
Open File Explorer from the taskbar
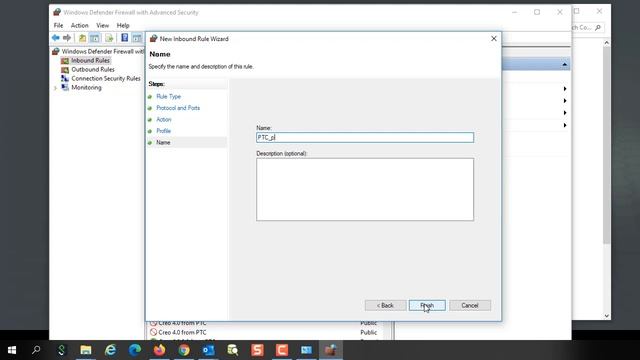click(86, 350)
